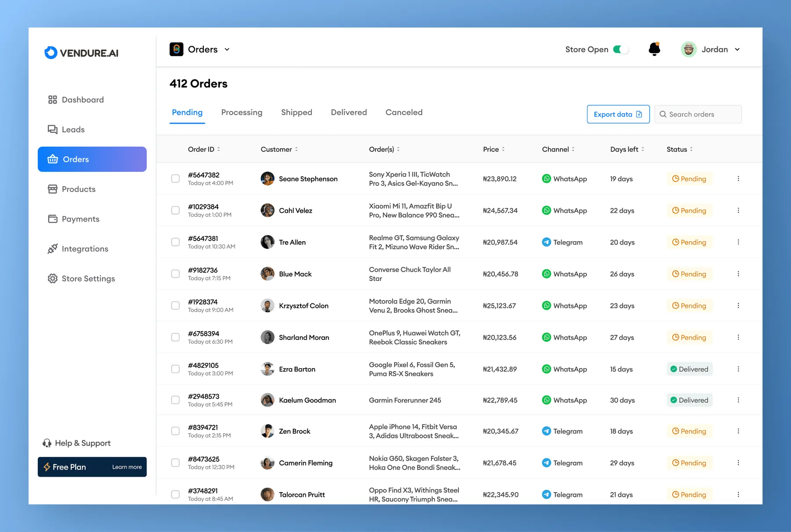Open row menu for Ezra Barton order
The image size is (791, 532).
click(x=738, y=369)
